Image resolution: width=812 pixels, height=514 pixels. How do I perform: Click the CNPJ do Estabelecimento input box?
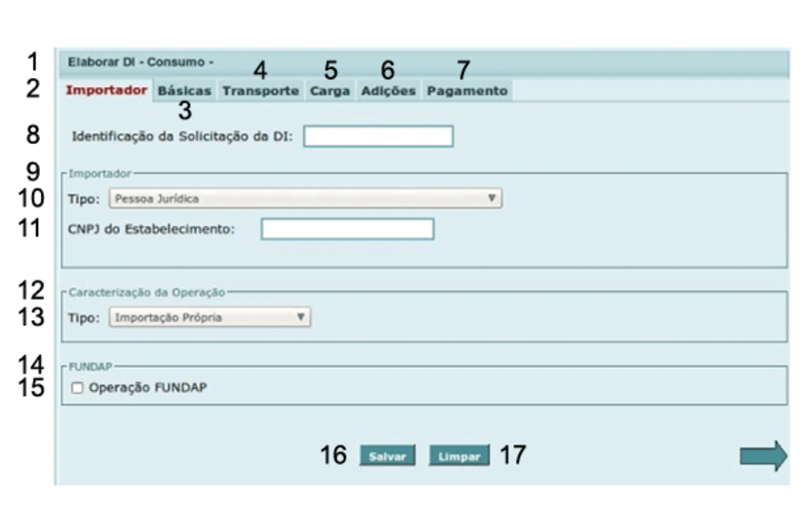pos(347,230)
